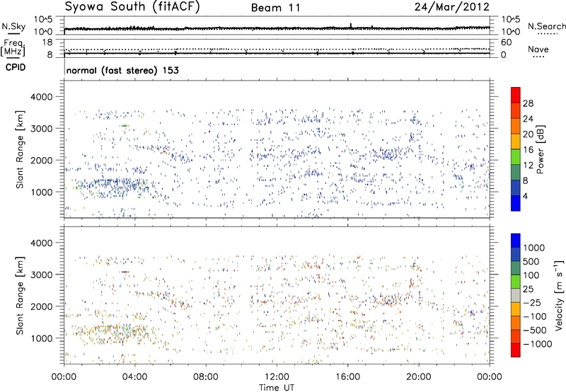Viewport: 566px width, 392px height.
Task: Click the red bottom segment of Velocity colorbar
Action: [516, 350]
